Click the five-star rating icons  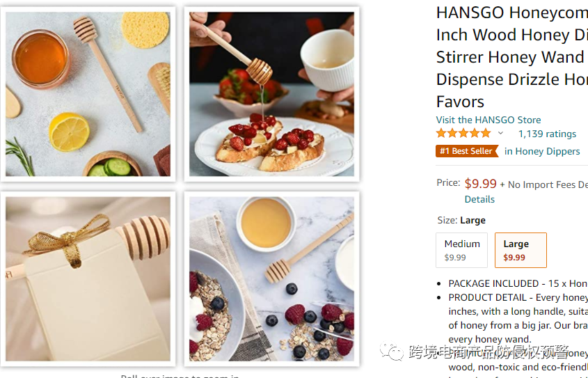pos(463,133)
